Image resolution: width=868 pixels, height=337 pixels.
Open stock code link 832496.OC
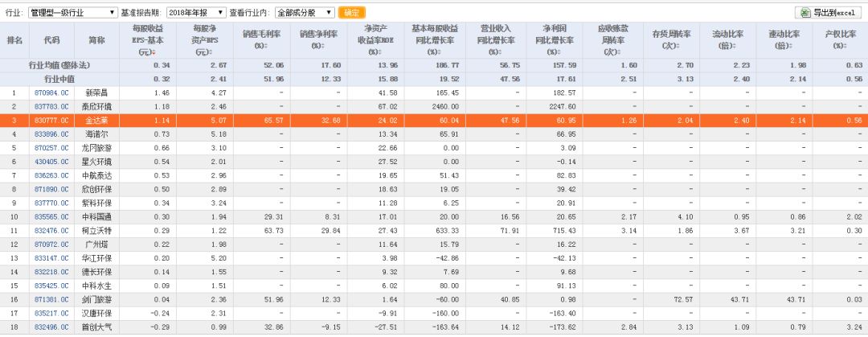pos(51,327)
